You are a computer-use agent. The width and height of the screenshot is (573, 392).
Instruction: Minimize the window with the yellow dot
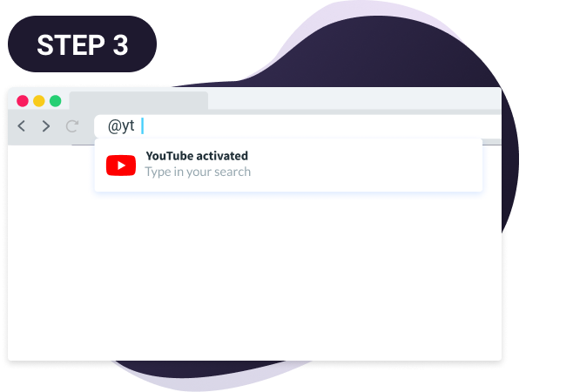(x=39, y=101)
